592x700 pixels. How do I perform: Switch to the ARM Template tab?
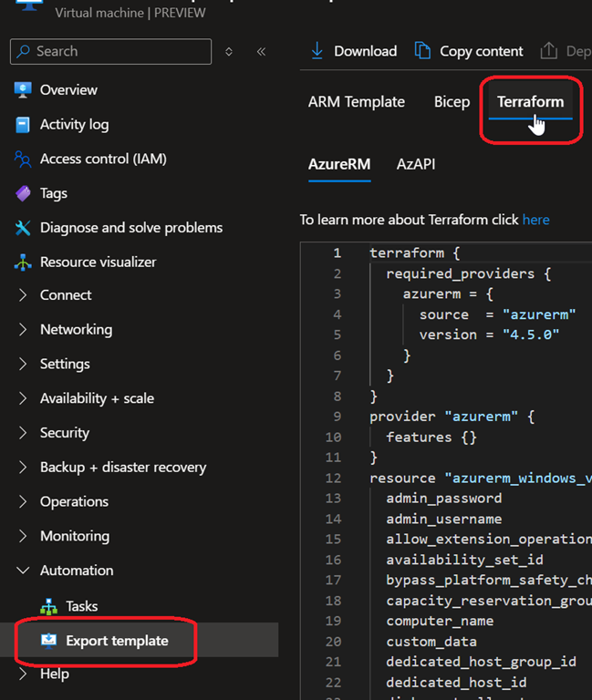pos(356,102)
